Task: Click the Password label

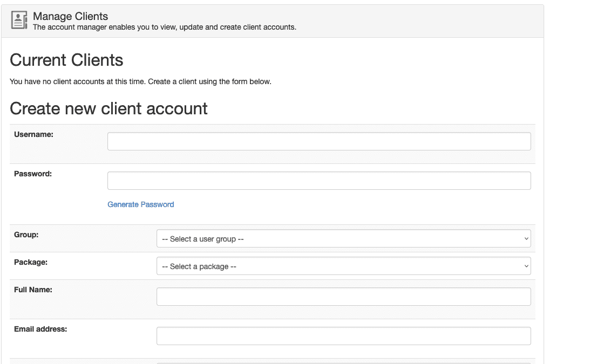Action: pos(33,174)
